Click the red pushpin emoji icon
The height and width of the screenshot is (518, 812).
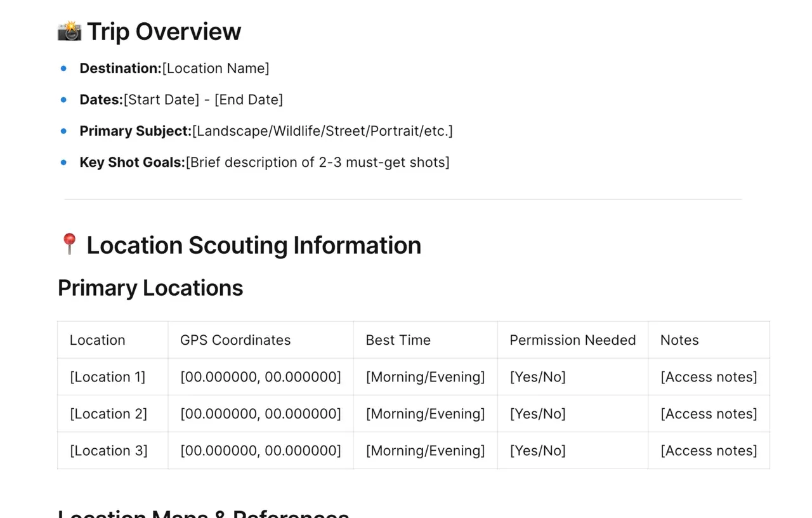click(x=69, y=244)
